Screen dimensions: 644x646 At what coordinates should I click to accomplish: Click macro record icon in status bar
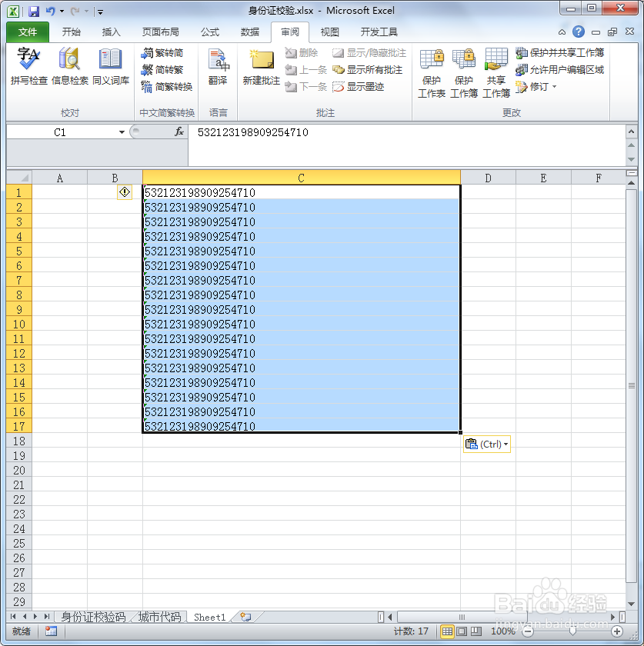(51, 631)
